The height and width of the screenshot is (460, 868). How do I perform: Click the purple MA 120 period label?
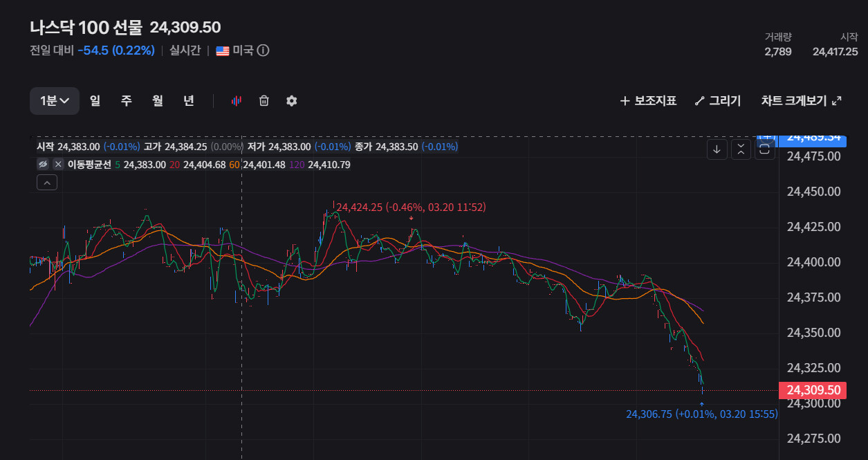point(296,165)
